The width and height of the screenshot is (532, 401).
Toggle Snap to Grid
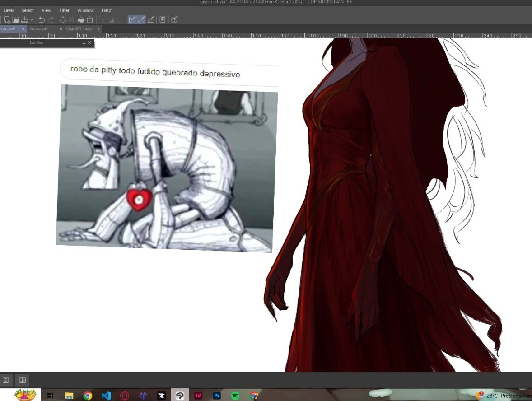click(151, 20)
